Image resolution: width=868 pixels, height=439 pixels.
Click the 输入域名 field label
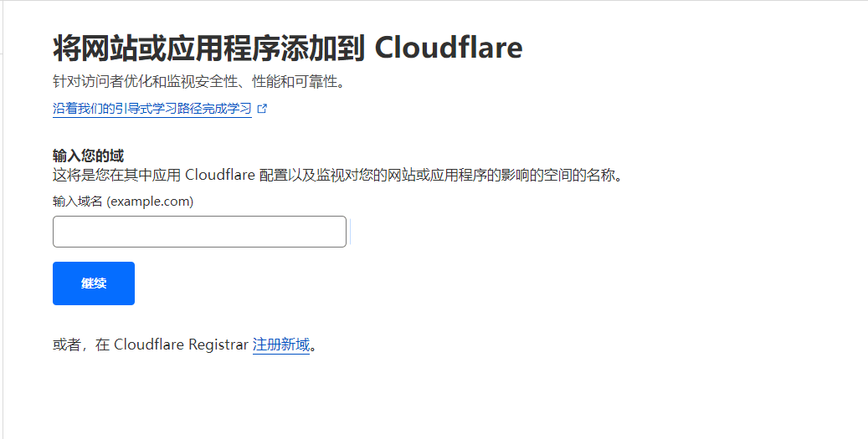pos(78,202)
